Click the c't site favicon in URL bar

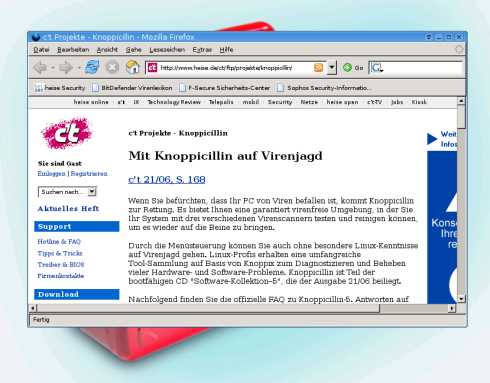[152, 68]
